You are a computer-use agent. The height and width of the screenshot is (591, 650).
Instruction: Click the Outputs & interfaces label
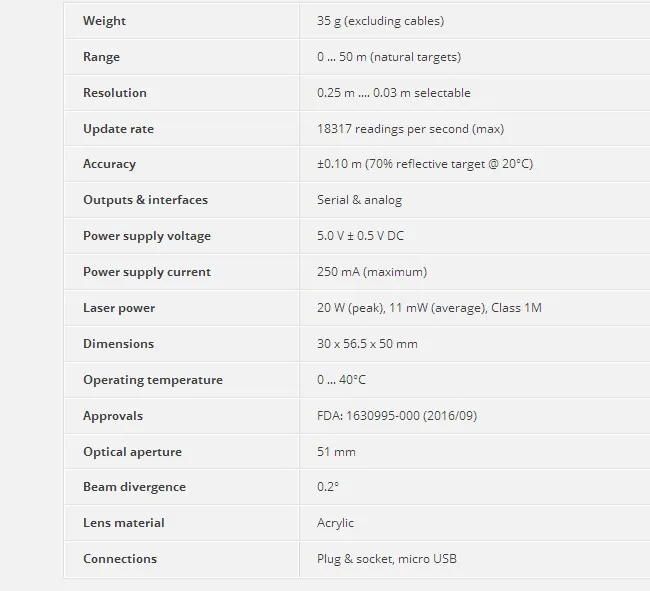[x=145, y=200]
